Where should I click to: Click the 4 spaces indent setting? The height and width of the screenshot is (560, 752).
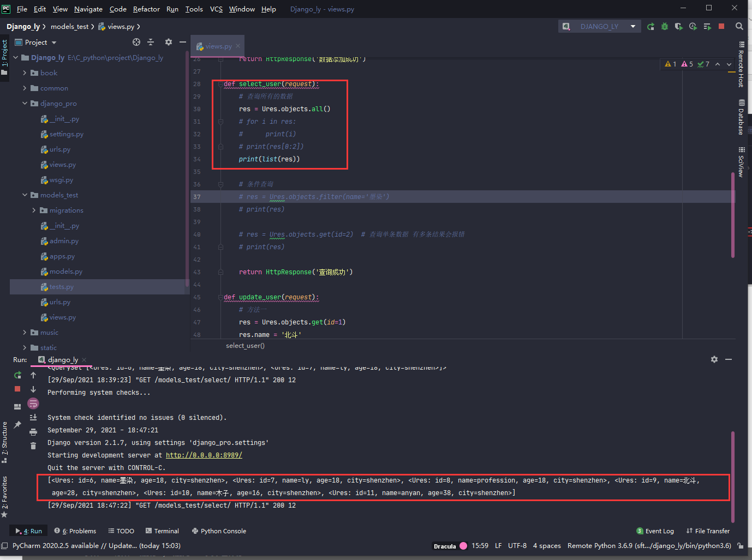click(x=547, y=545)
